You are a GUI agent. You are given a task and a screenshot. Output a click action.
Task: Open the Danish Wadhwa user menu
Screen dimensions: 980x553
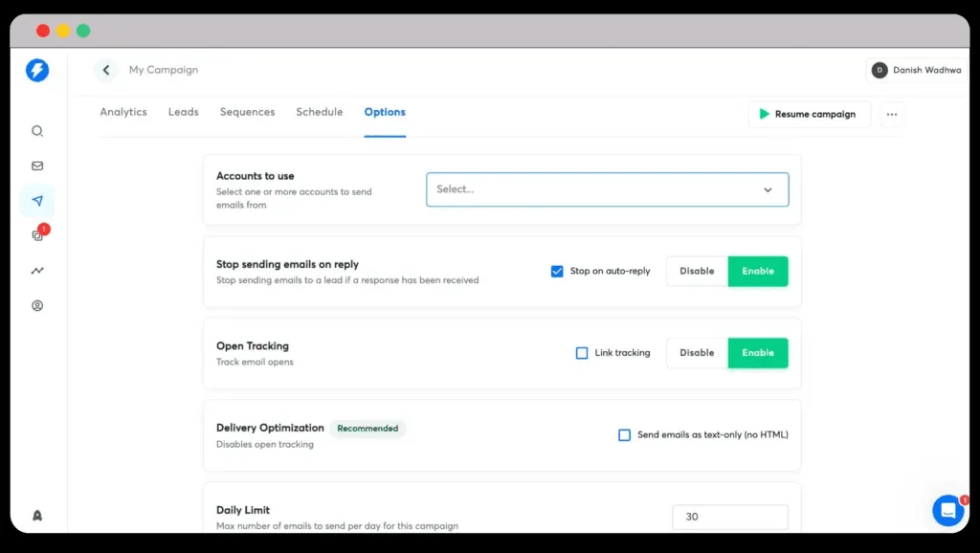click(917, 70)
